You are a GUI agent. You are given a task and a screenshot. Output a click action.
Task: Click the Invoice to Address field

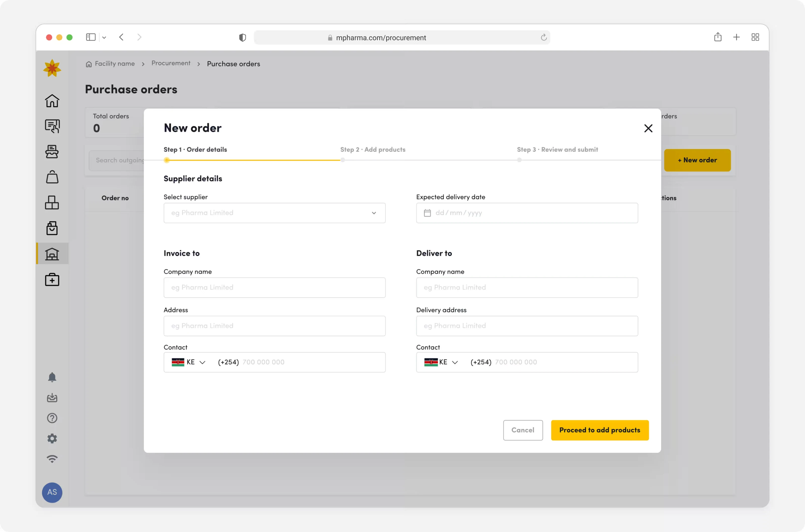(274, 326)
